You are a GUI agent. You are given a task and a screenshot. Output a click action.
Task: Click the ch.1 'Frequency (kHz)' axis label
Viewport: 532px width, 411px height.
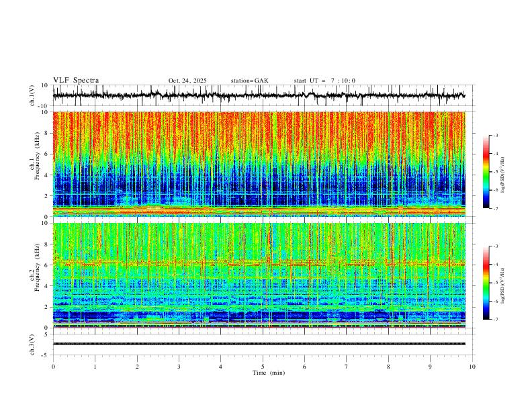pos(37,155)
